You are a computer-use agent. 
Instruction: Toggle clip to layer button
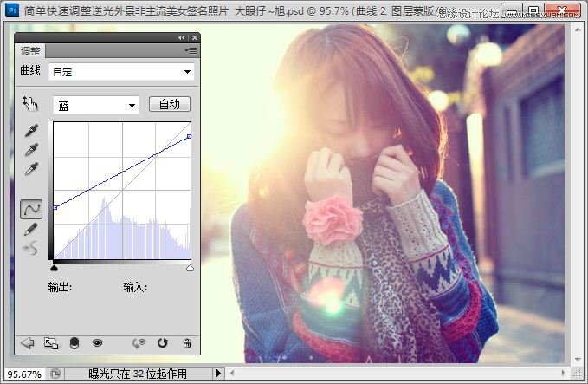[74, 343]
